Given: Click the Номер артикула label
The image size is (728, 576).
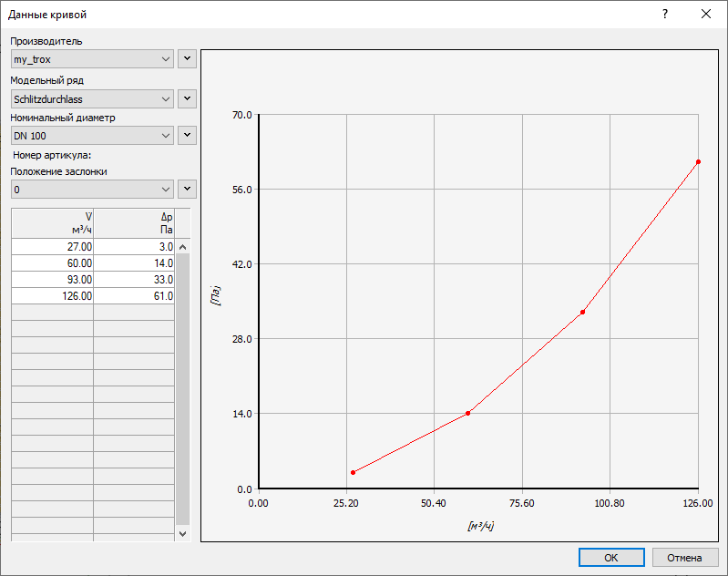Looking at the screenshot, I should click(52, 155).
